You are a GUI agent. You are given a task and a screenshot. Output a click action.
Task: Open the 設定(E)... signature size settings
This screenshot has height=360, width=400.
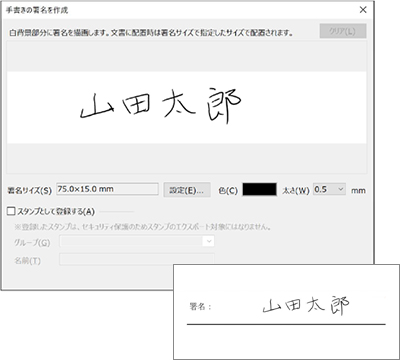coord(187,190)
